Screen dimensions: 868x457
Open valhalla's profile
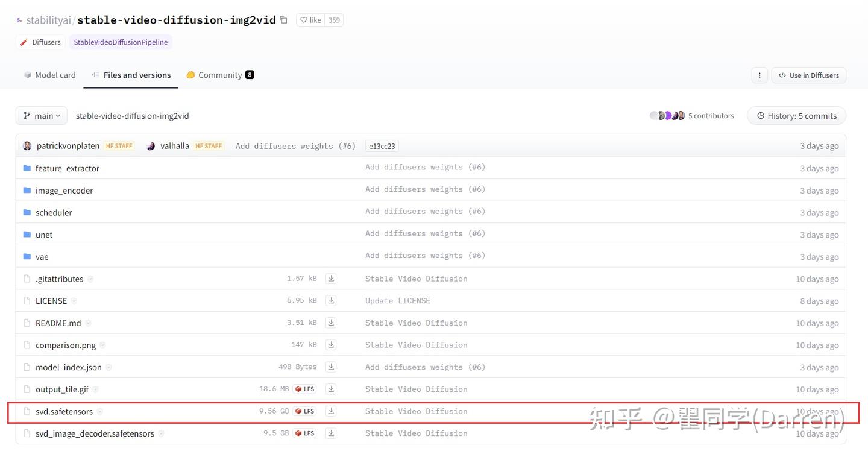(175, 146)
